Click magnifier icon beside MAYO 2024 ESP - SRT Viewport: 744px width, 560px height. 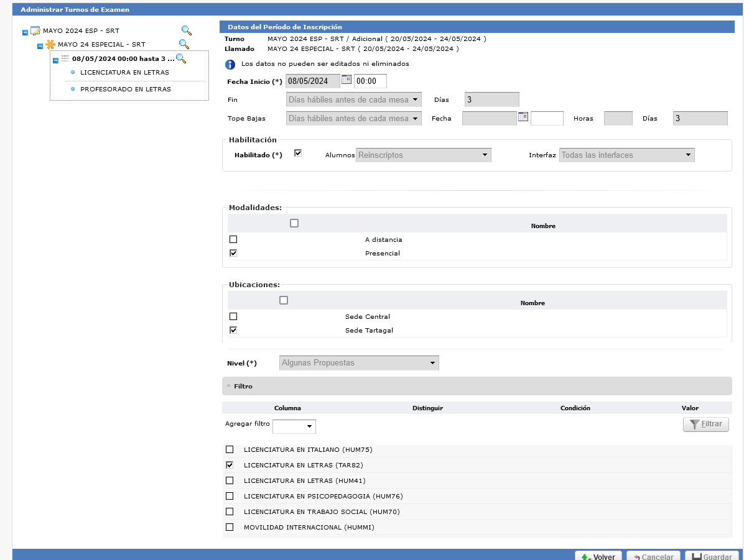186,30
